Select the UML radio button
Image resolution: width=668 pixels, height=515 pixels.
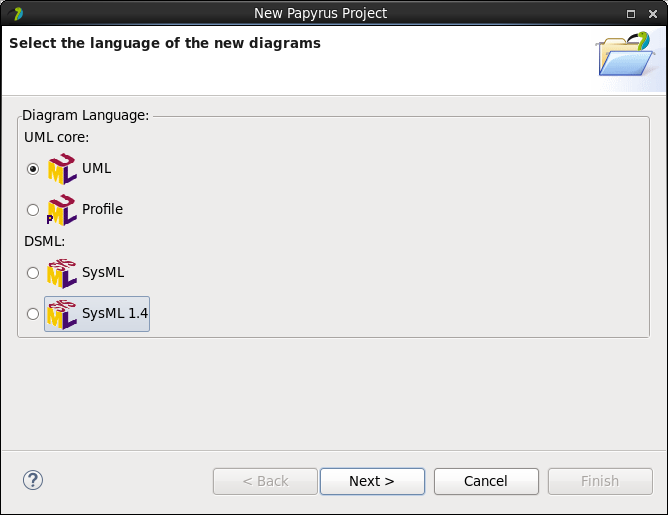point(33,169)
